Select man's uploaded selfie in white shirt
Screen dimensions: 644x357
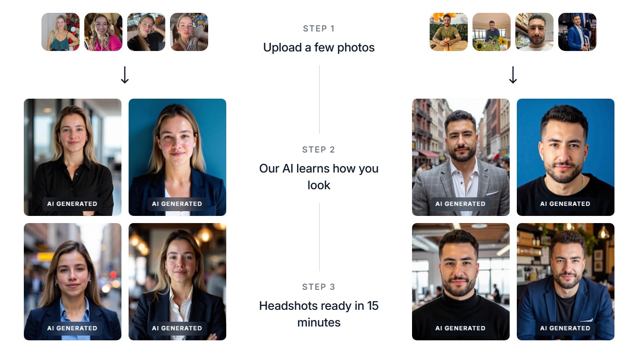534,32
